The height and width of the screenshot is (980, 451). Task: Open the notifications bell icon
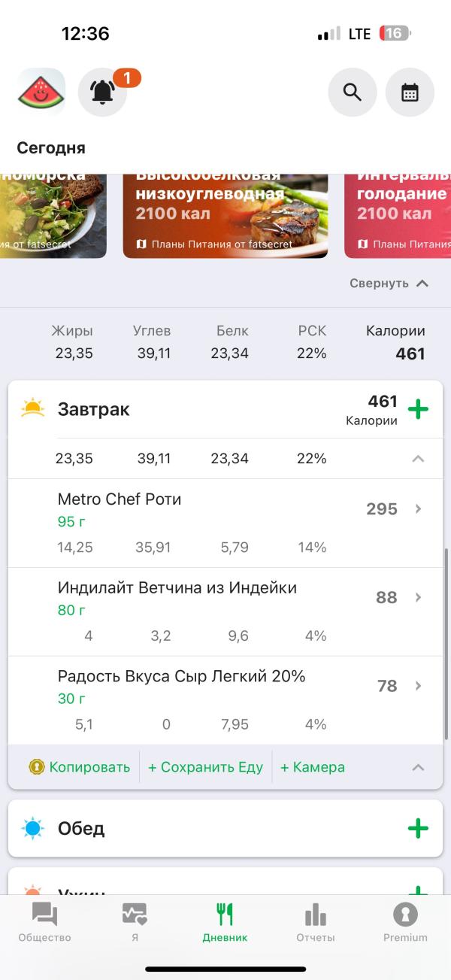pyautogui.click(x=103, y=92)
